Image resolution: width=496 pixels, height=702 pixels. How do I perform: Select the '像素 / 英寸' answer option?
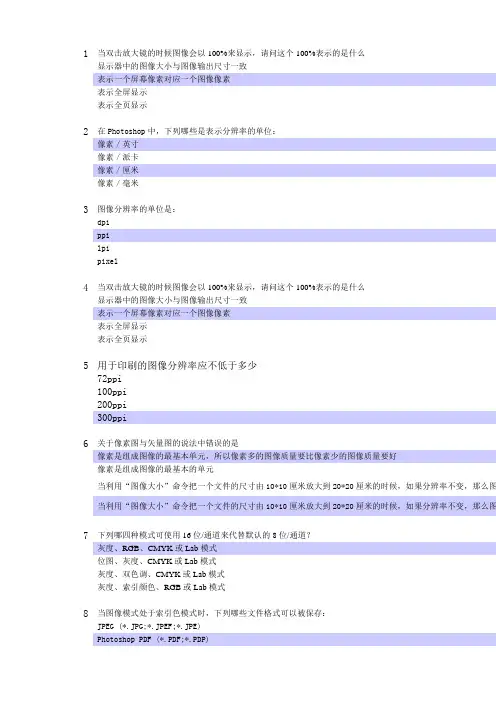(295, 144)
